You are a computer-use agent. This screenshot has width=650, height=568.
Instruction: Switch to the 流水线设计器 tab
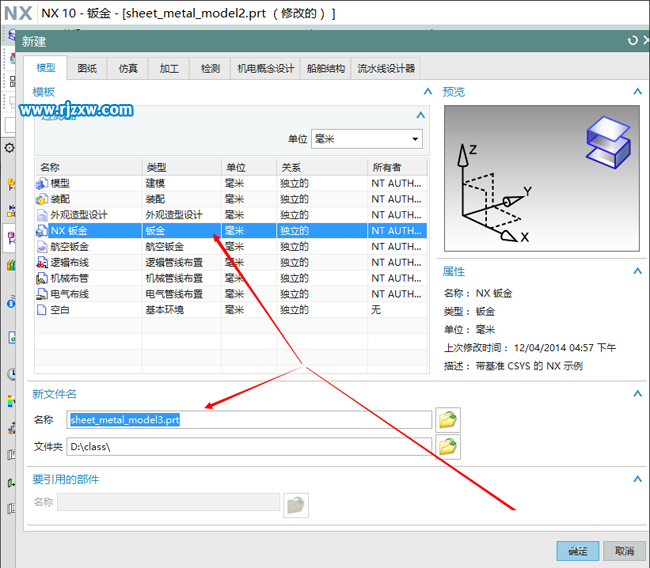coord(386,68)
